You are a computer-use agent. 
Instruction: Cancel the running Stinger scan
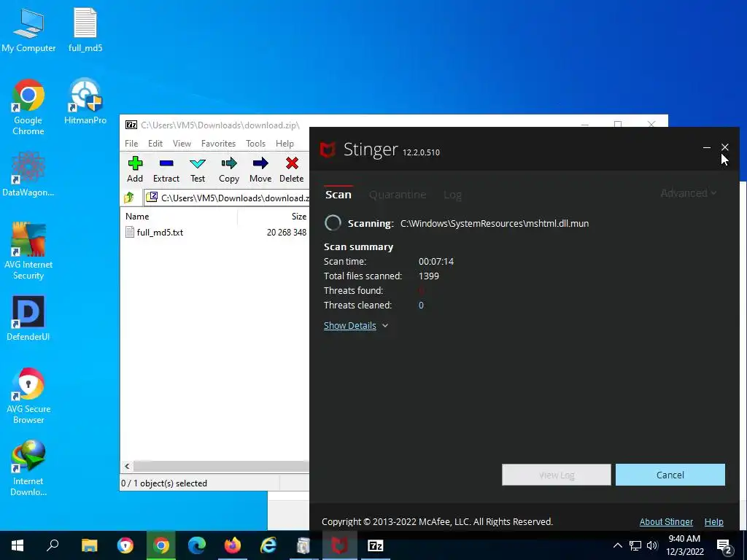point(670,475)
